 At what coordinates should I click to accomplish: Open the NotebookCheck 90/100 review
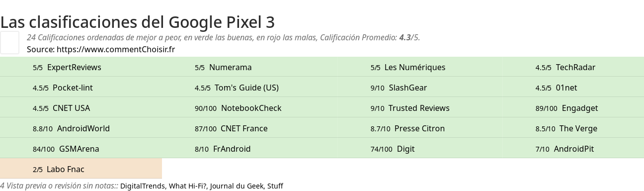(x=250, y=108)
